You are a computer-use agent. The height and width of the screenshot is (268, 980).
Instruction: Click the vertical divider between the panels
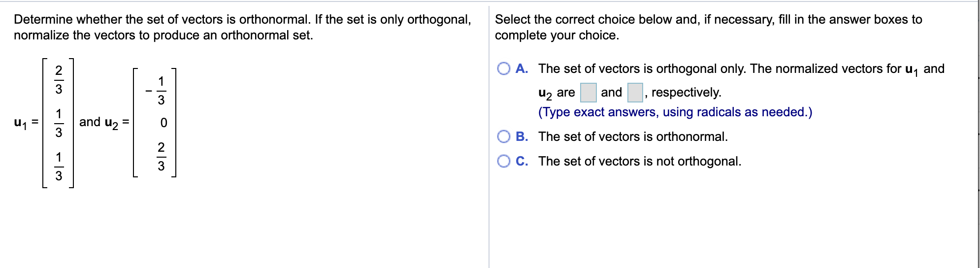pos(489,137)
